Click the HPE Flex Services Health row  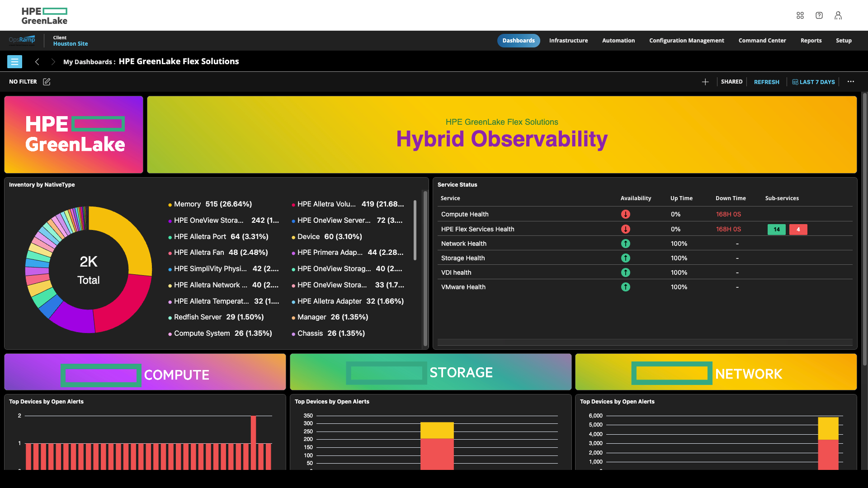tap(645, 229)
